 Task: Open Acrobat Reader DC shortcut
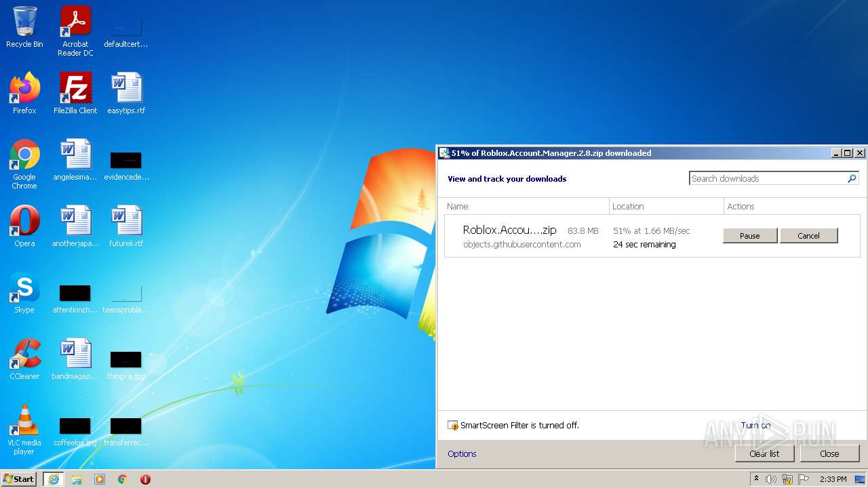pos(75,31)
